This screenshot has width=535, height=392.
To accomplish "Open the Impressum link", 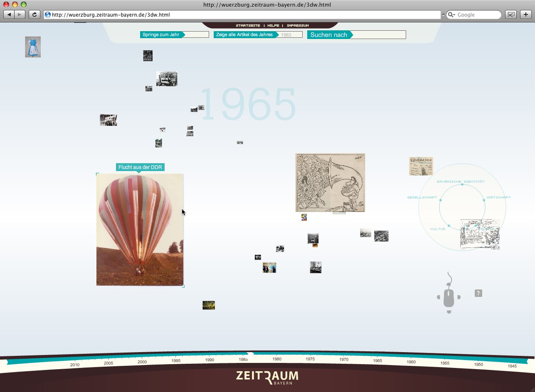I will click(x=298, y=26).
